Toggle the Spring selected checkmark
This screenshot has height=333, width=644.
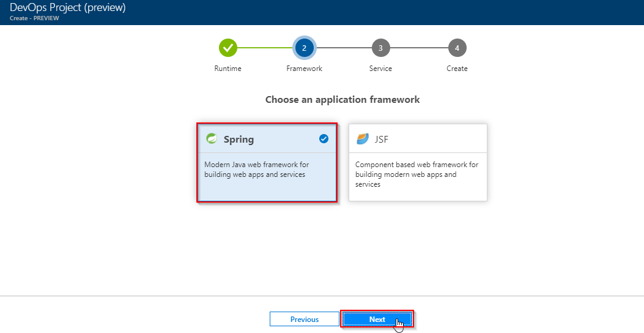pyautogui.click(x=324, y=139)
